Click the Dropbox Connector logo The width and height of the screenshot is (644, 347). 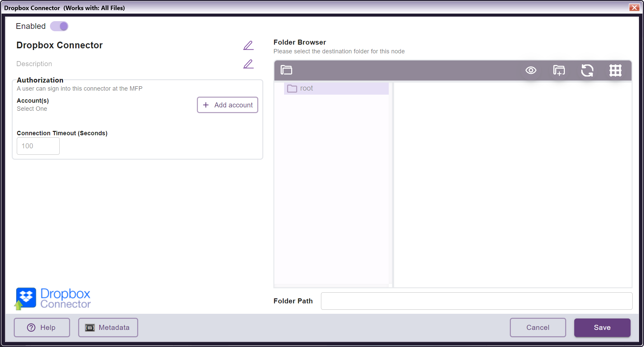pos(53,298)
